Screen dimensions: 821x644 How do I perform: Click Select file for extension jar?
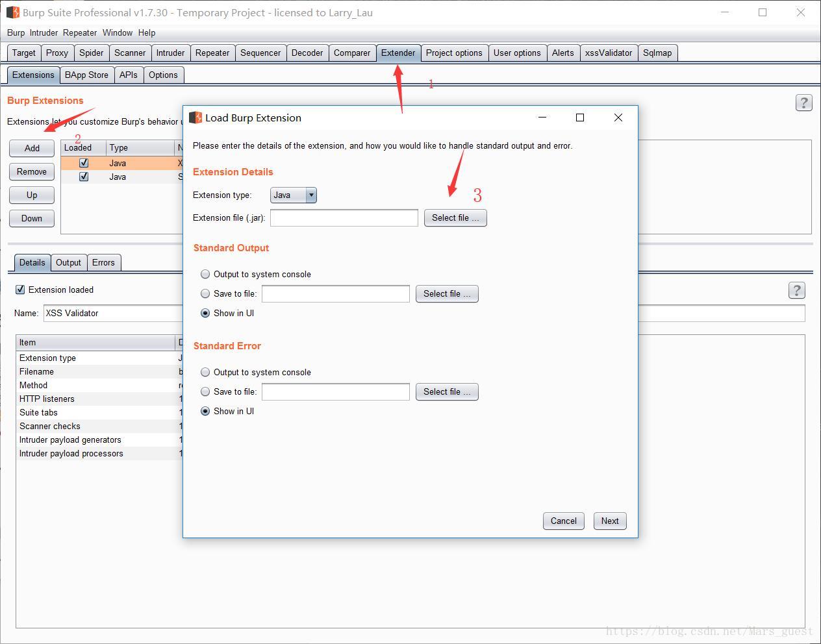coord(455,217)
